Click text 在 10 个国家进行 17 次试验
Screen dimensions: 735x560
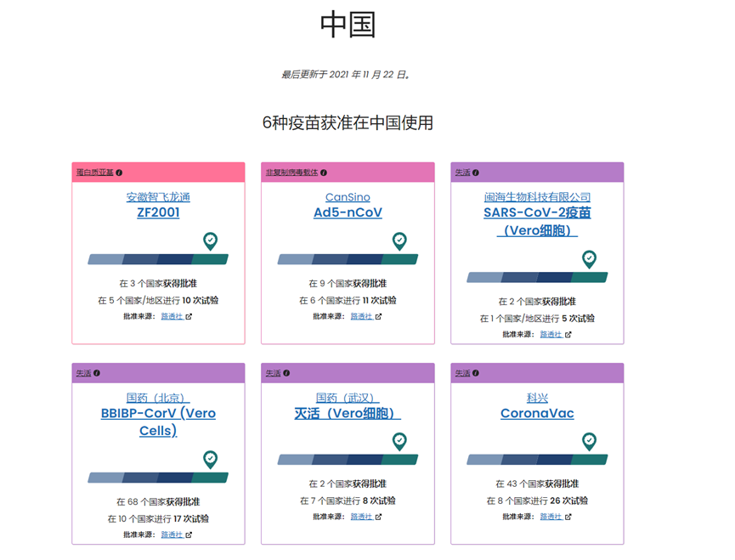pyautogui.click(x=158, y=518)
